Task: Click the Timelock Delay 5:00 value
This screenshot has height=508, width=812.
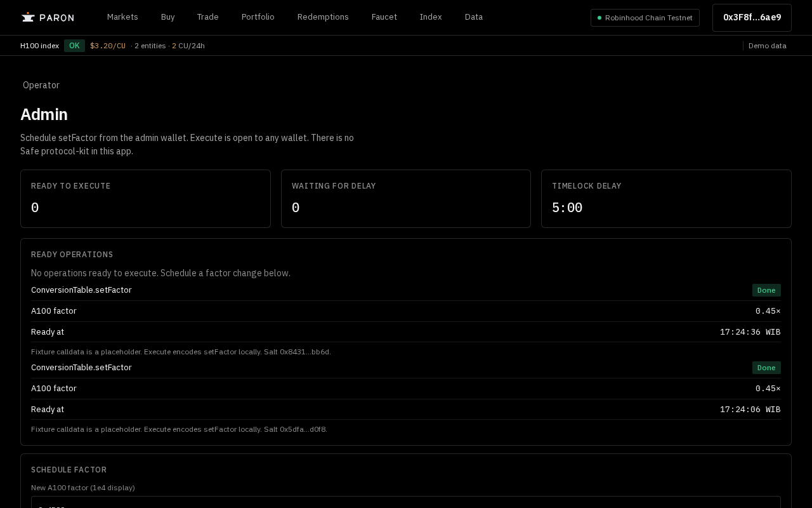Action: (567, 208)
